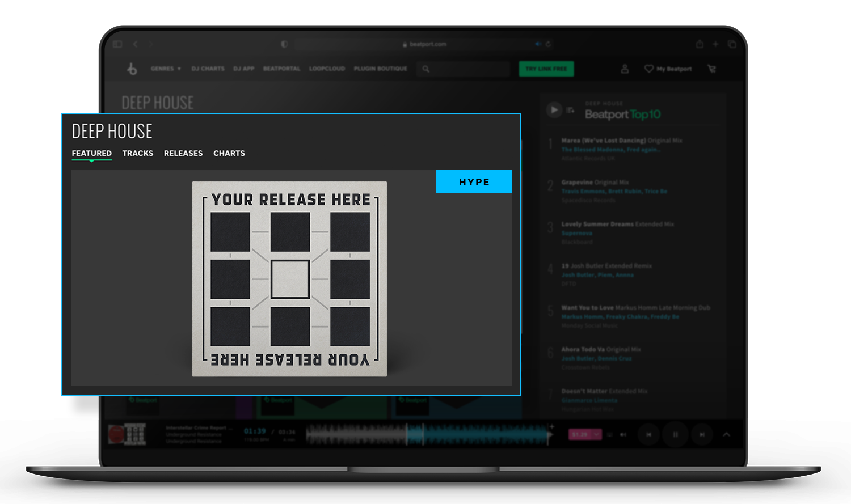
Task: Open Lovely Summer Dreams track
Action: pyautogui.click(x=618, y=224)
